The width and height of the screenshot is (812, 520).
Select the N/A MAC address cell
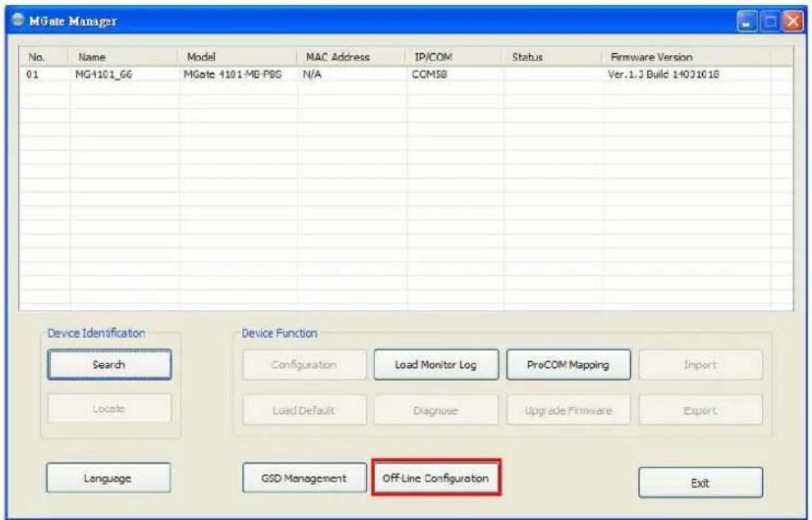tap(312, 75)
